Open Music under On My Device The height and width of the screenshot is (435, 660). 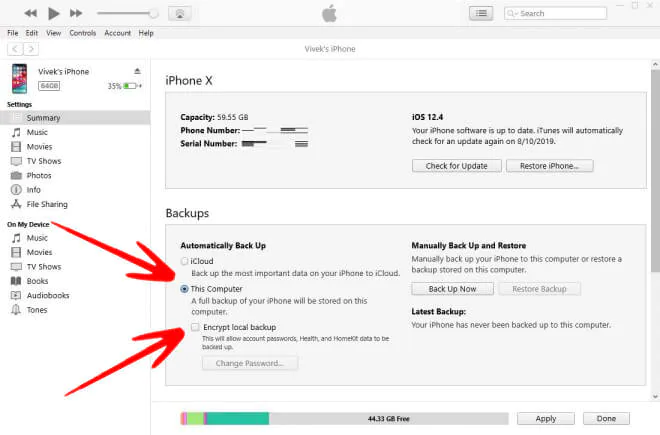[x=37, y=238]
